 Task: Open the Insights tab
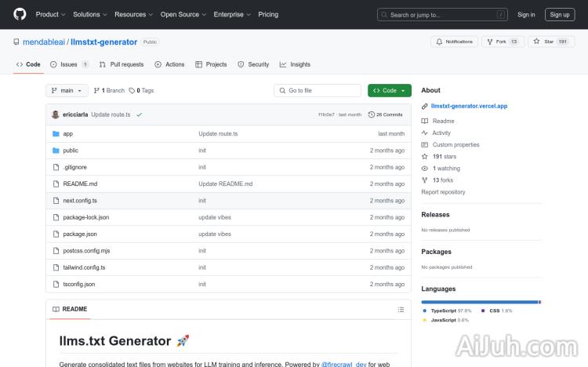(x=295, y=64)
